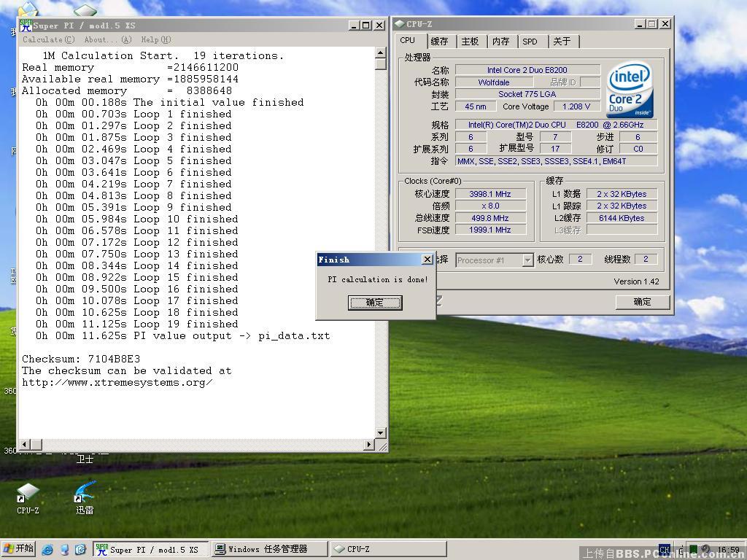747x560 pixels.
Task: Switch to Super PI taskbar button
Action: point(150,549)
